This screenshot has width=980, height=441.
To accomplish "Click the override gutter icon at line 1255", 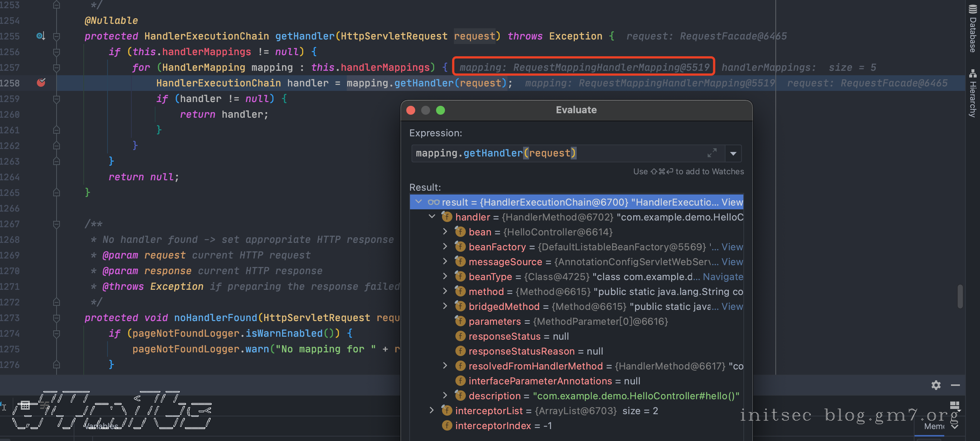I will tap(40, 36).
